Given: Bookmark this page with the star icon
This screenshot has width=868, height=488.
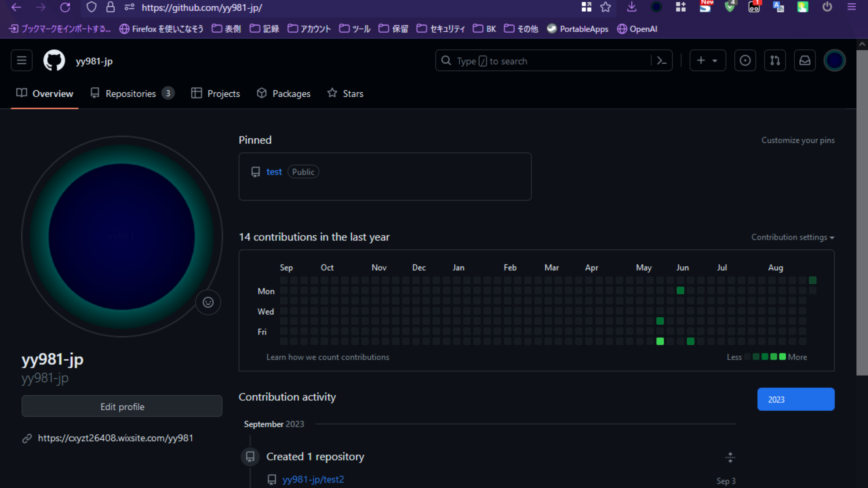Looking at the screenshot, I should 605,7.
